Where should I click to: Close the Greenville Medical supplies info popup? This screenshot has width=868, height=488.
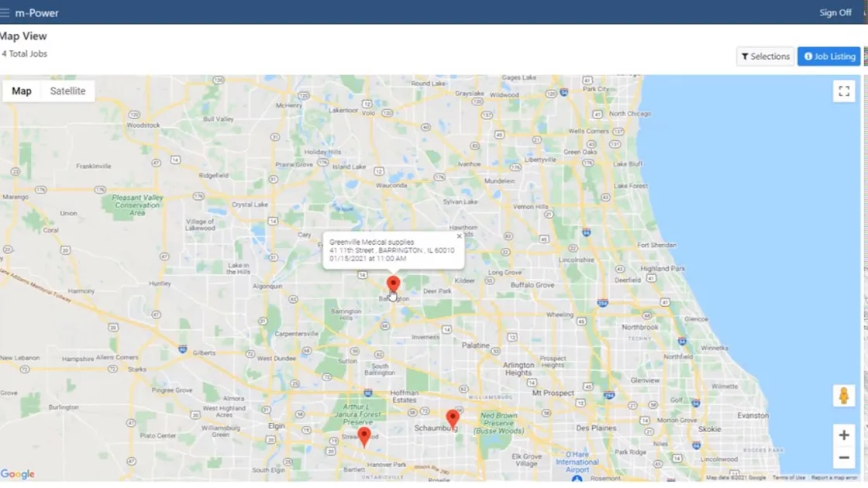point(459,236)
